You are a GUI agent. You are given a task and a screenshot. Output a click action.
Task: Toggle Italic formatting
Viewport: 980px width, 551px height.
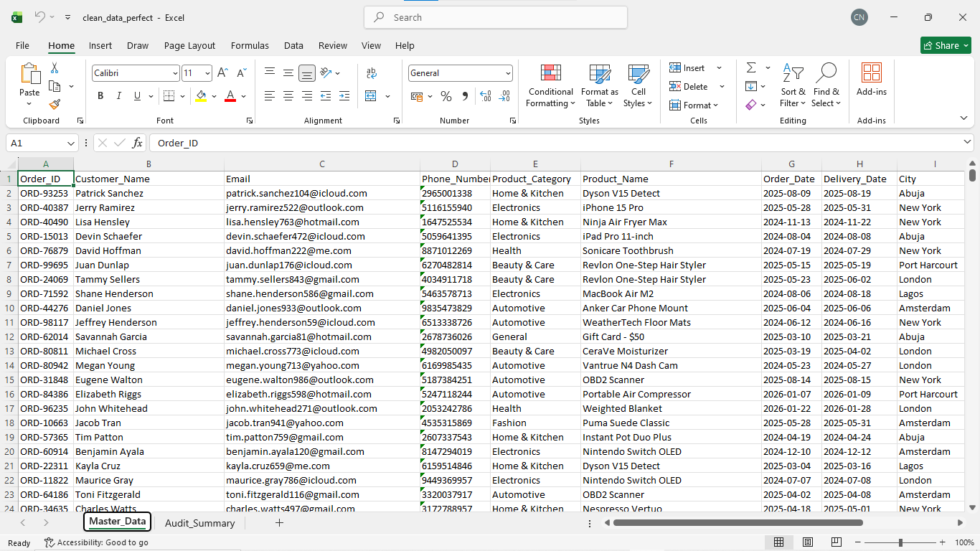click(x=119, y=96)
